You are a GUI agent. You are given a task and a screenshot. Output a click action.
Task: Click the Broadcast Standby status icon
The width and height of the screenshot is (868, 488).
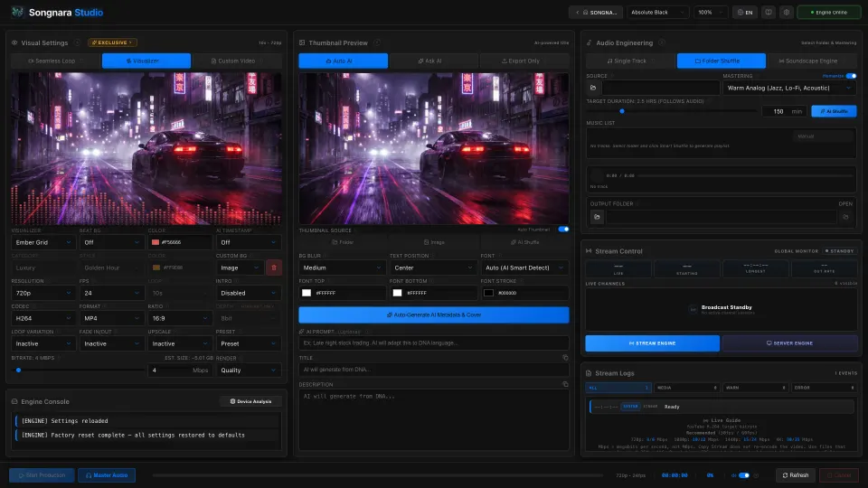pyautogui.click(x=693, y=309)
